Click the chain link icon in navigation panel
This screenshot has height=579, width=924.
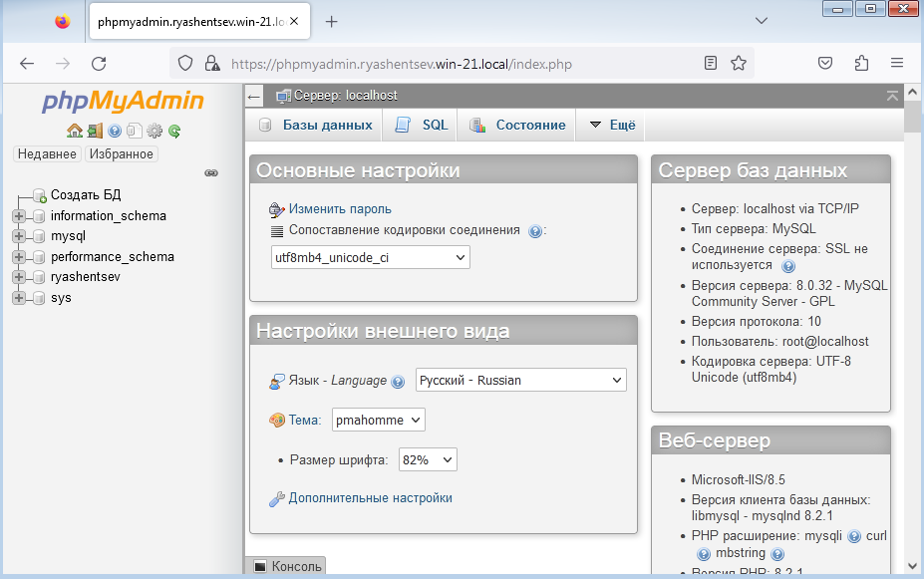pos(211,173)
